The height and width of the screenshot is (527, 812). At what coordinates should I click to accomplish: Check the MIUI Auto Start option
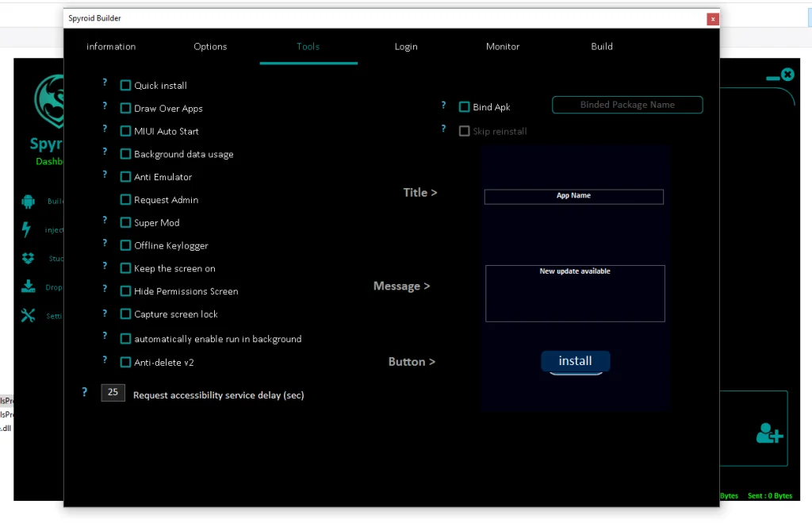125,132
